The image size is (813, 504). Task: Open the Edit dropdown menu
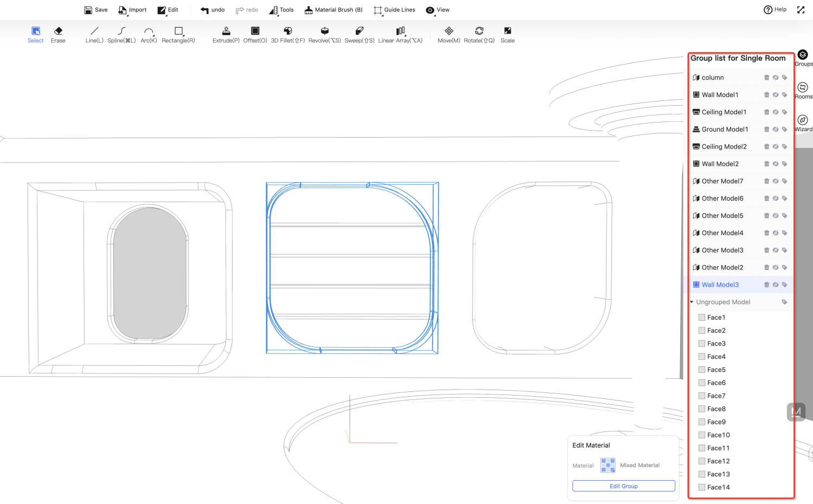coord(168,10)
